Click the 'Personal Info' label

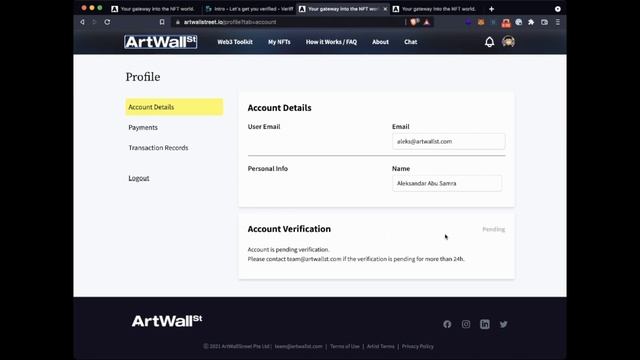coord(267,169)
